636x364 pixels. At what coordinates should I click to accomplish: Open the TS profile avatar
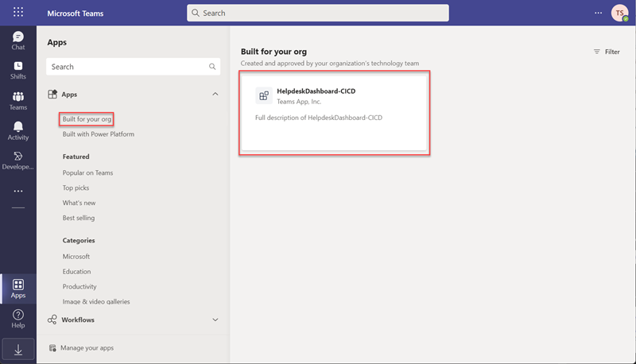pos(620,13)
